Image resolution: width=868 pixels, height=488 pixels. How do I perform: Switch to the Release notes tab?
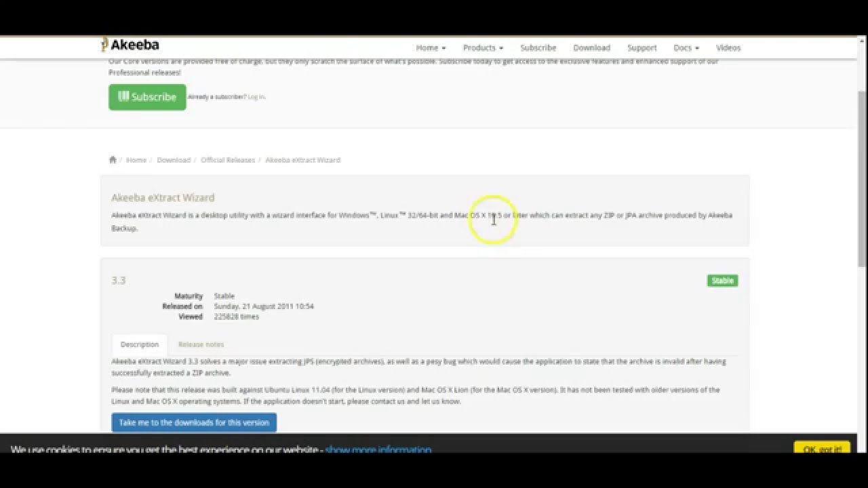[201, 344]
